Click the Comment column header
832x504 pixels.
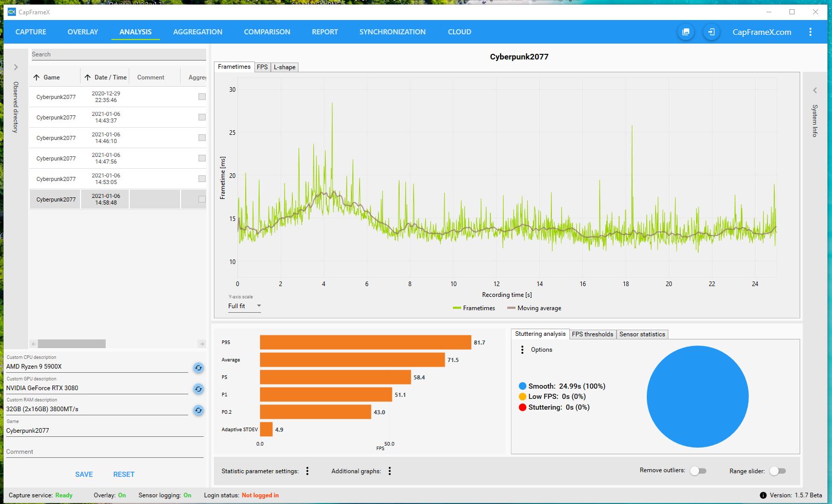151,77
